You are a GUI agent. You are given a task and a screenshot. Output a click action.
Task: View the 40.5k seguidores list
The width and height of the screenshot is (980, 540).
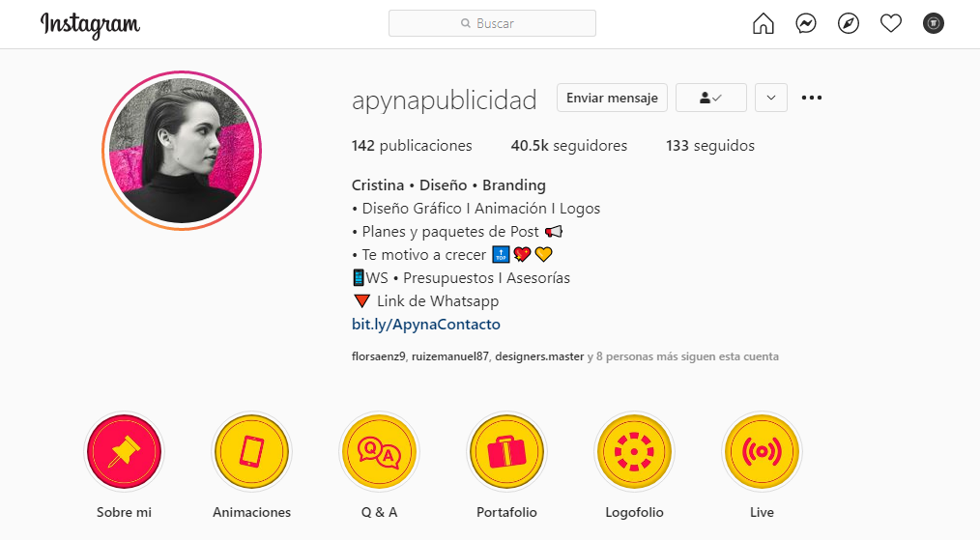pyautogui.click(x=568, y=146)
